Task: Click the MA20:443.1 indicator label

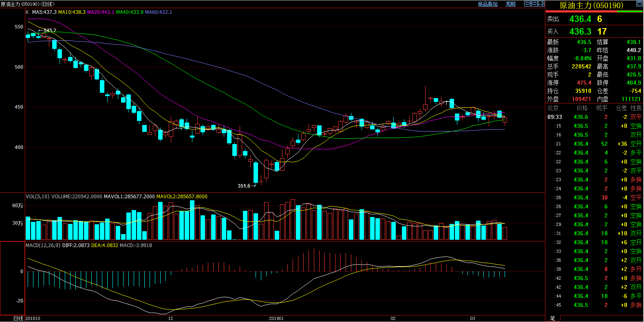Action: click(101, 12)
